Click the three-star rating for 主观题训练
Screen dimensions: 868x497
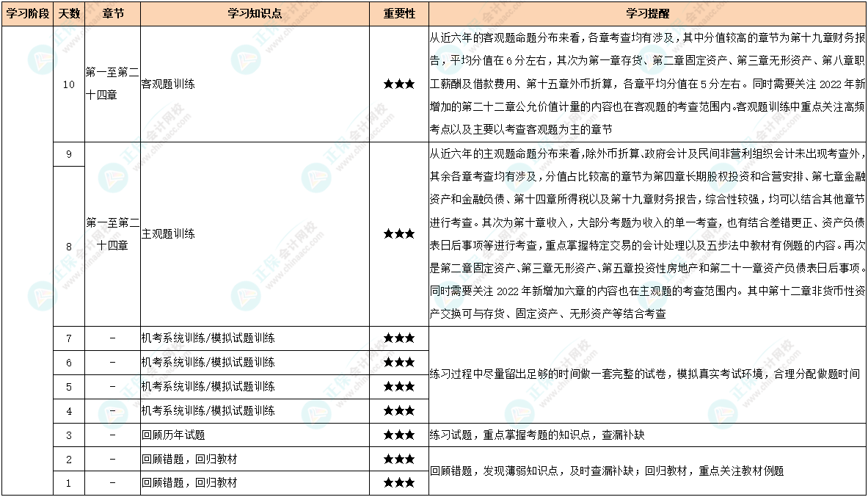[x=398, y=234]
